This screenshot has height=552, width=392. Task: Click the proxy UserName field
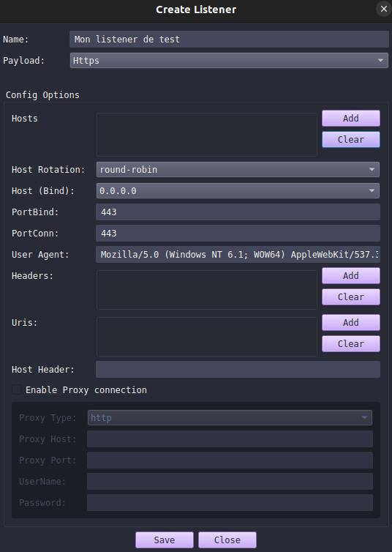coord(230,481)
